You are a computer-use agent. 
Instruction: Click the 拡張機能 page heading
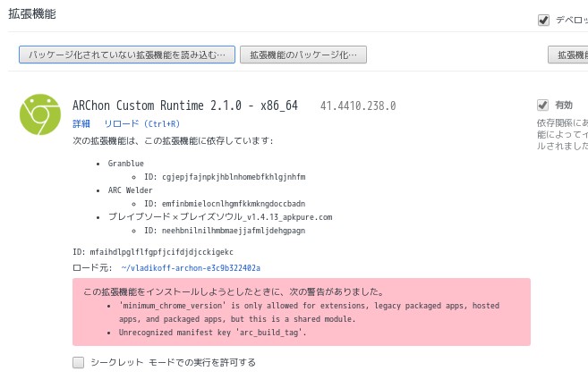[32, 14]
